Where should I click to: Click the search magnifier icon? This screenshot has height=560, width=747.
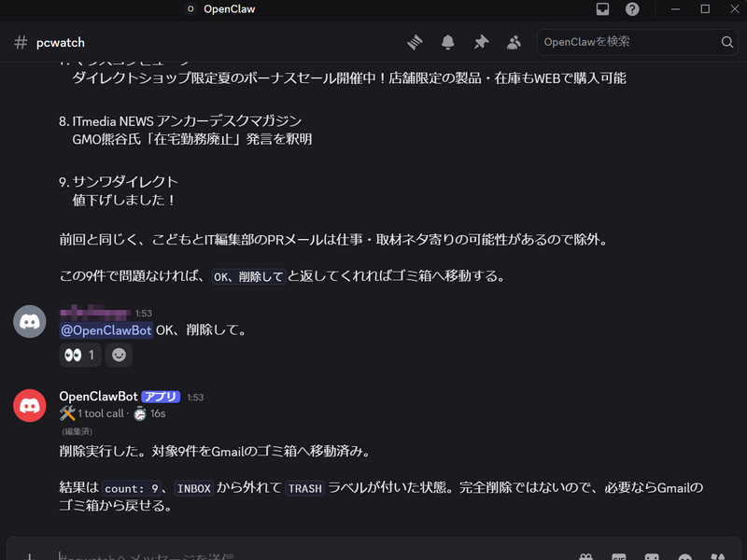727,42
